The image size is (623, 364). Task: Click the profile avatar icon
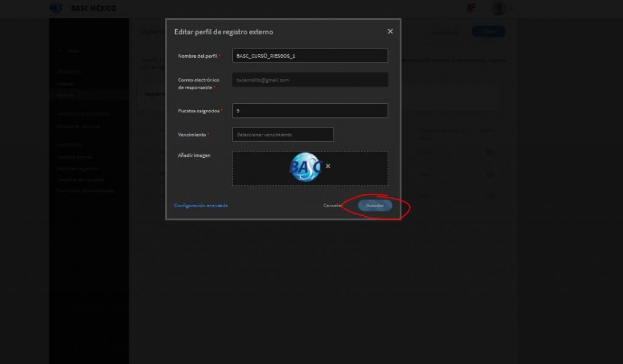(x=499, y=8)
